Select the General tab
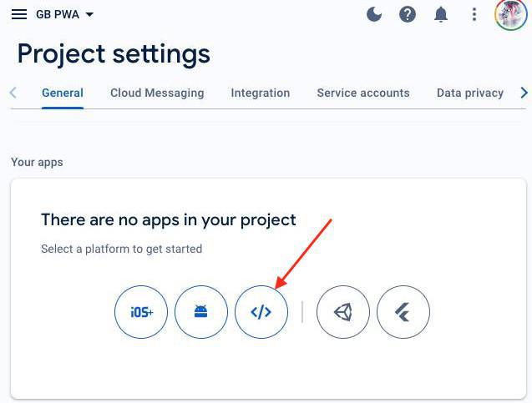Screen dimensions: 532x403 pos(63,93)
